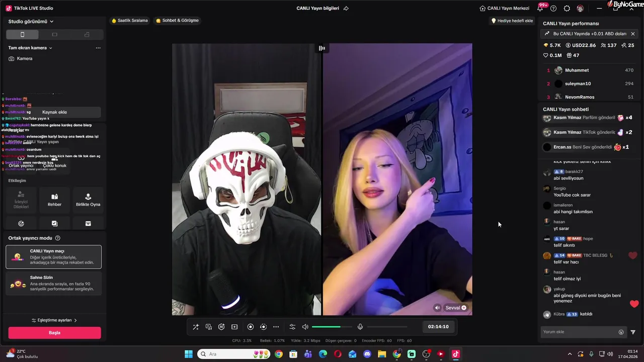Viewport: 644px width, 362px height.
Task: Open the notifications bell
Action: 540,9
